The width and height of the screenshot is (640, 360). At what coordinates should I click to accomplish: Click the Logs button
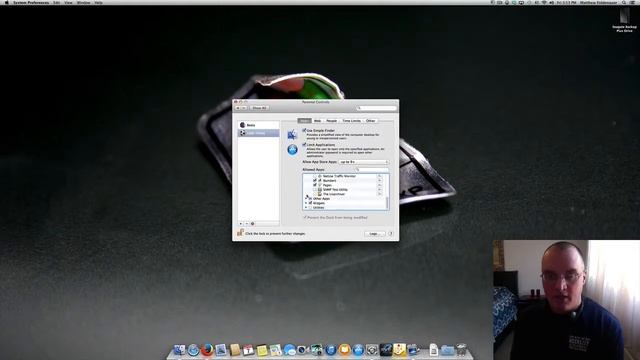[374, 233]
